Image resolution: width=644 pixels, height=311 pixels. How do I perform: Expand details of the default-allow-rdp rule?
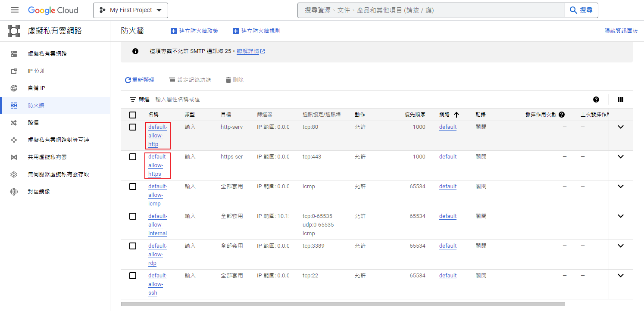coord(621,246)
